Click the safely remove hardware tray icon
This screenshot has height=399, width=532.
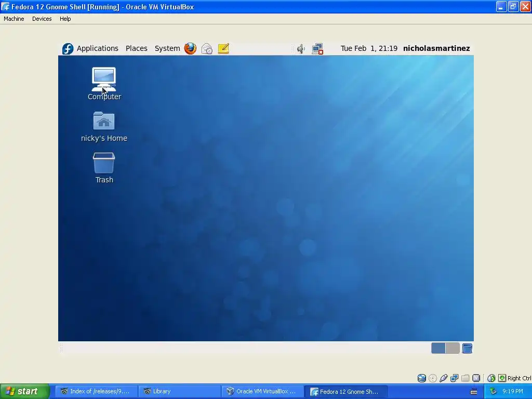pos(494,392)
